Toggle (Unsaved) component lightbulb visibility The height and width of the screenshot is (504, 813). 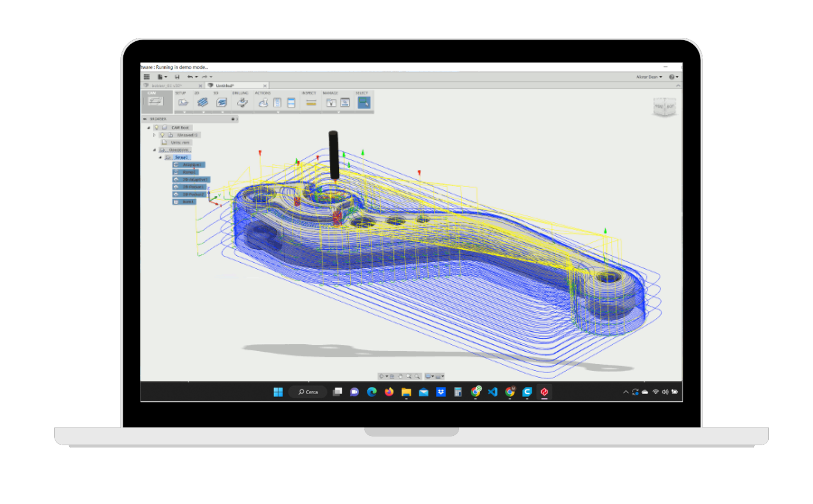point(162,135)
